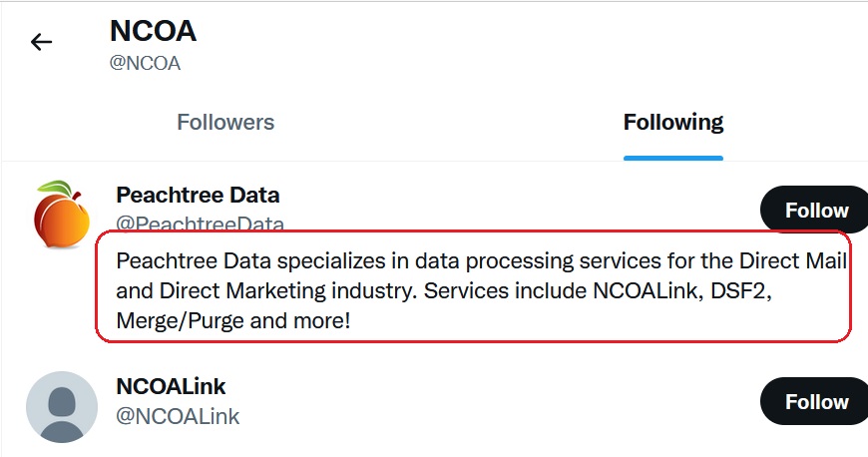868x457 pixels.
Task: Click the NCOA title in header
Action: [153, 31]
